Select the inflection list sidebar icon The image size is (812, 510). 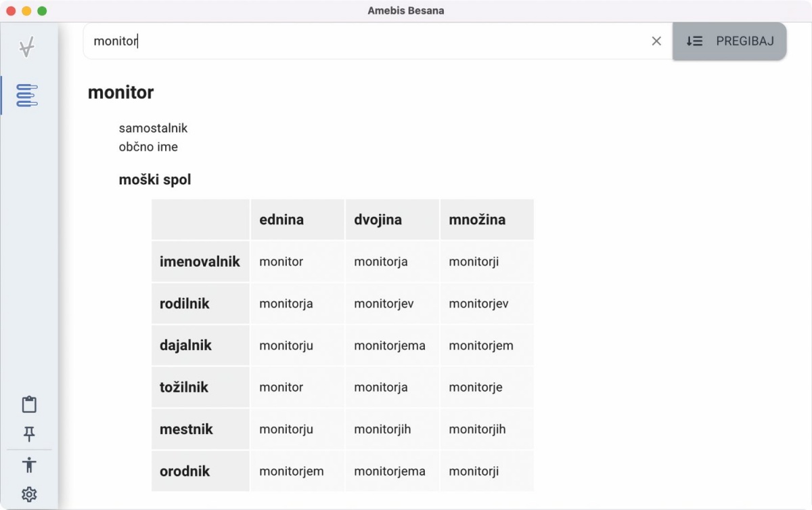[x=27, y=95]
